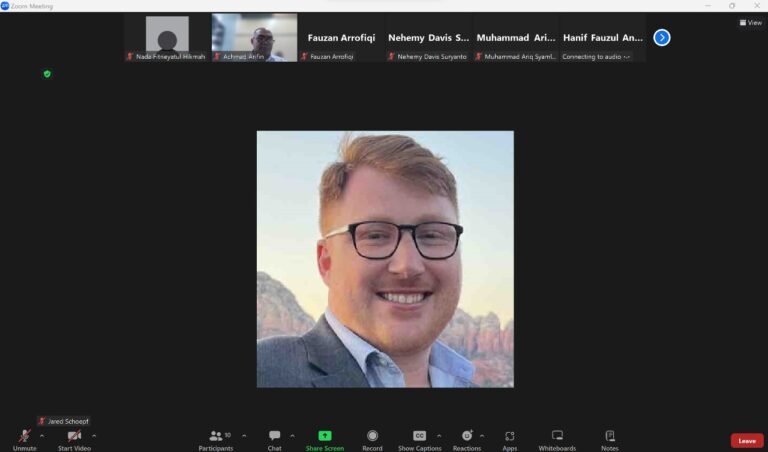Open the Notes icon
Image resolution: width=768 pixels, height=452 pixels.
click(x=609, y=437)
